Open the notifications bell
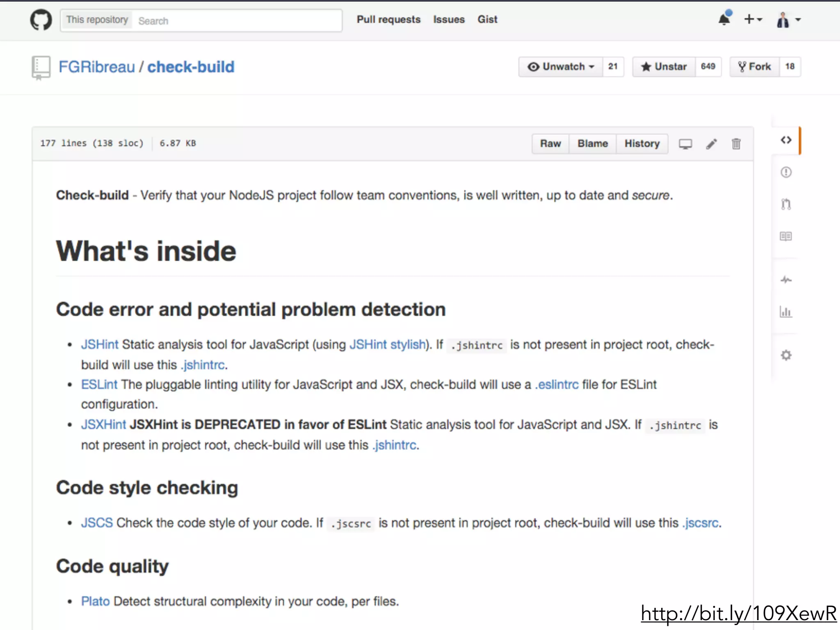This screenshot has width=840, height=630. [x=724, y=19]
